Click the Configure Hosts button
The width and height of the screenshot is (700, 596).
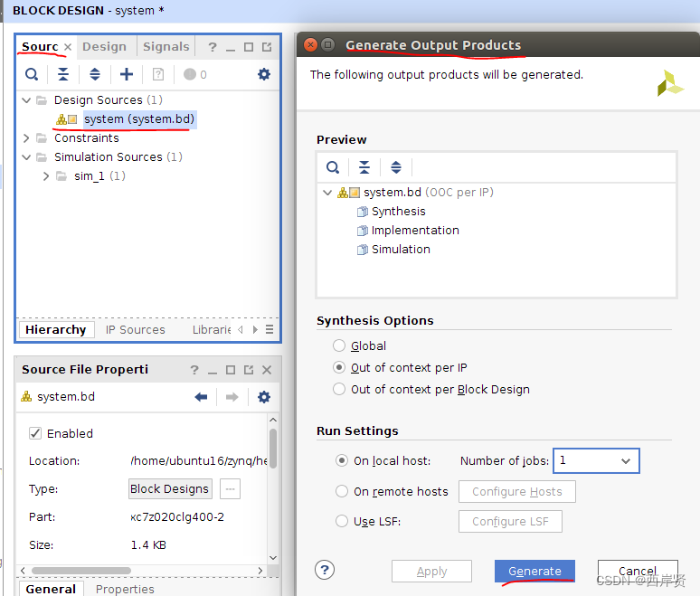[x=517, y=491]
